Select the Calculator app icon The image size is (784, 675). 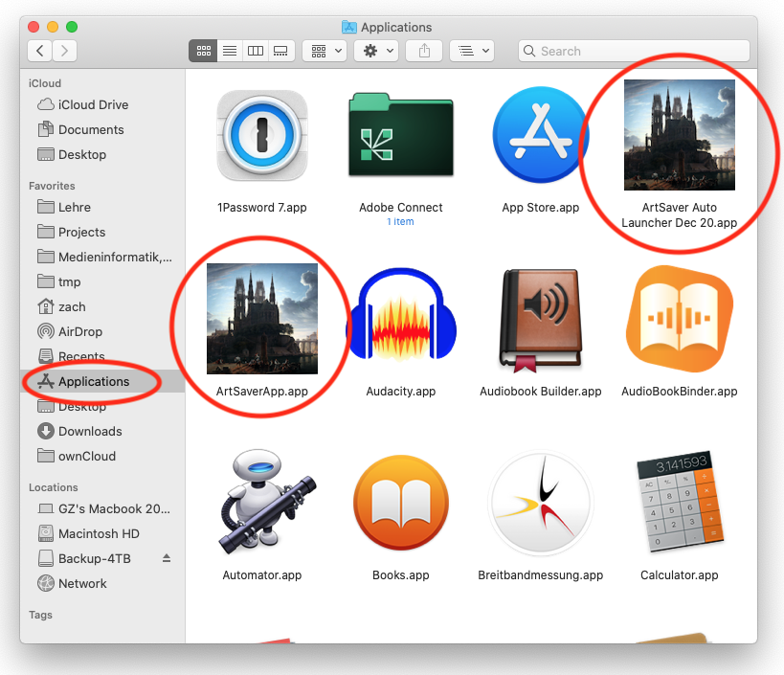coord(680,502)
